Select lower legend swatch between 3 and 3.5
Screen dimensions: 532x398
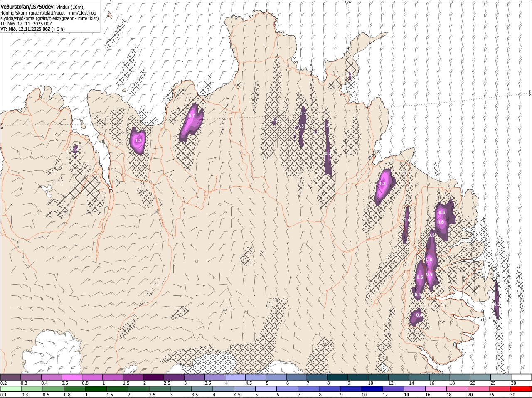pos(181,389)
